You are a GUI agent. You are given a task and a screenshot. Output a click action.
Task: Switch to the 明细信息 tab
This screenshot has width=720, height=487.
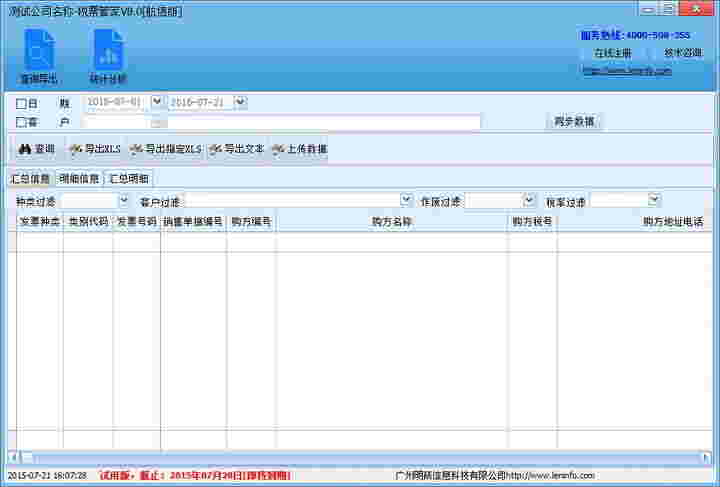tap(79, 179)
